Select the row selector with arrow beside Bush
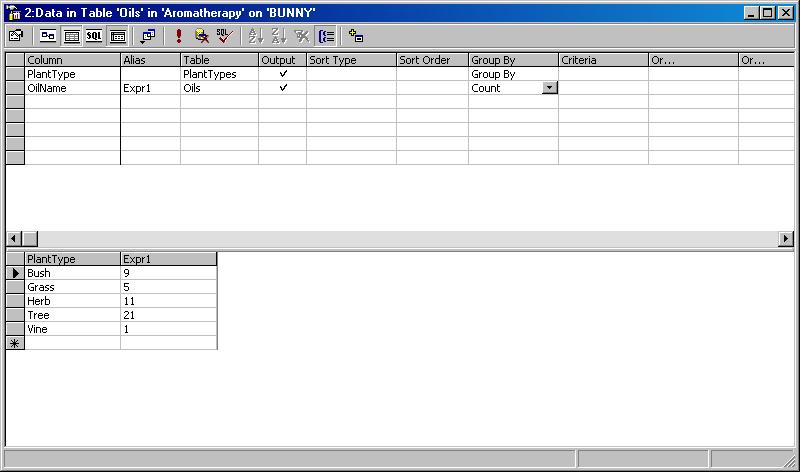This screenshot has height=472, width=800. pyautogui.click(x=15, y=273)
